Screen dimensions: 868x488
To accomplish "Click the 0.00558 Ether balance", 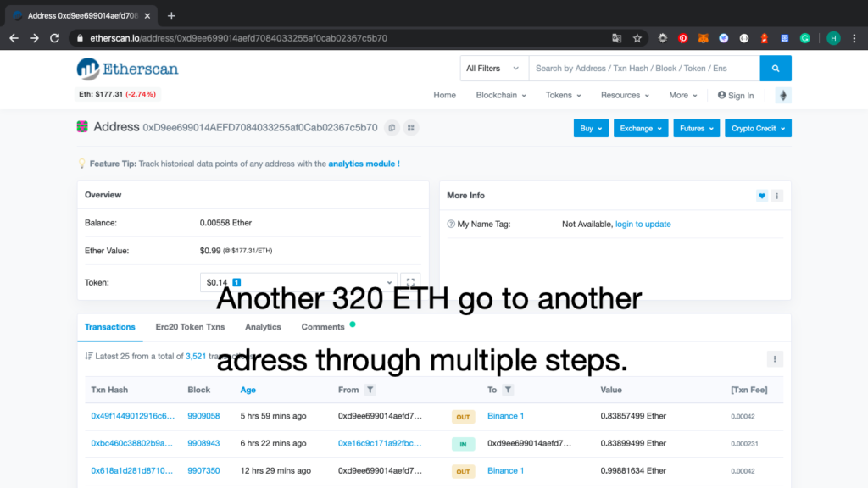I will pos(225,223).
